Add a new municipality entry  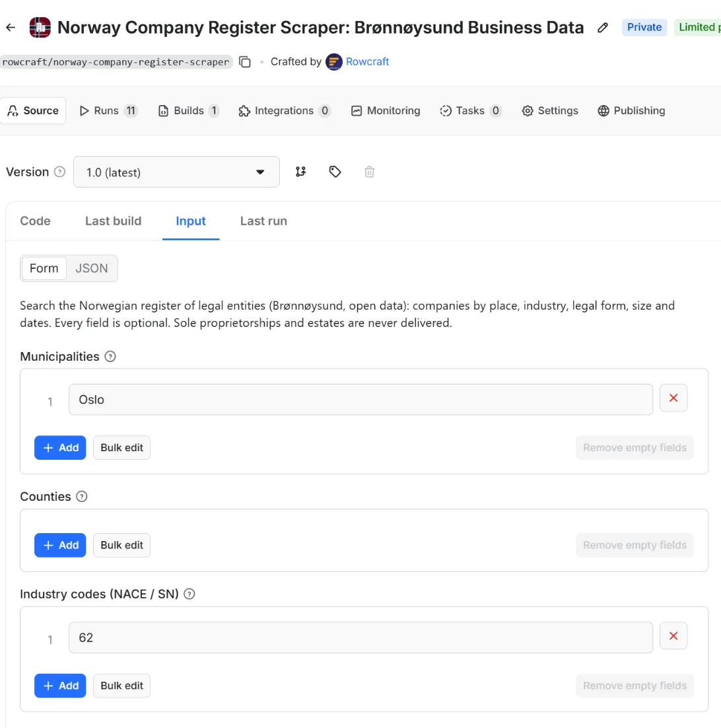(60, 448)
